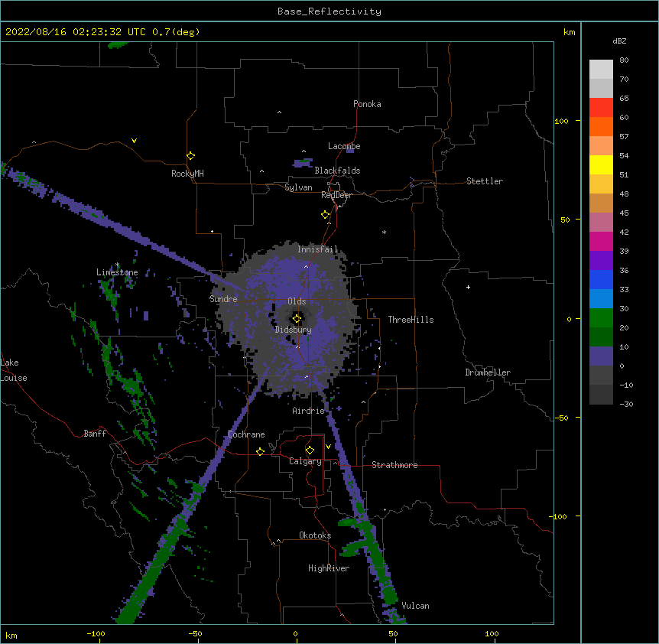Click the Ponoka city label
This screenshot has width=659, height=644.
[x=367, y=104]
